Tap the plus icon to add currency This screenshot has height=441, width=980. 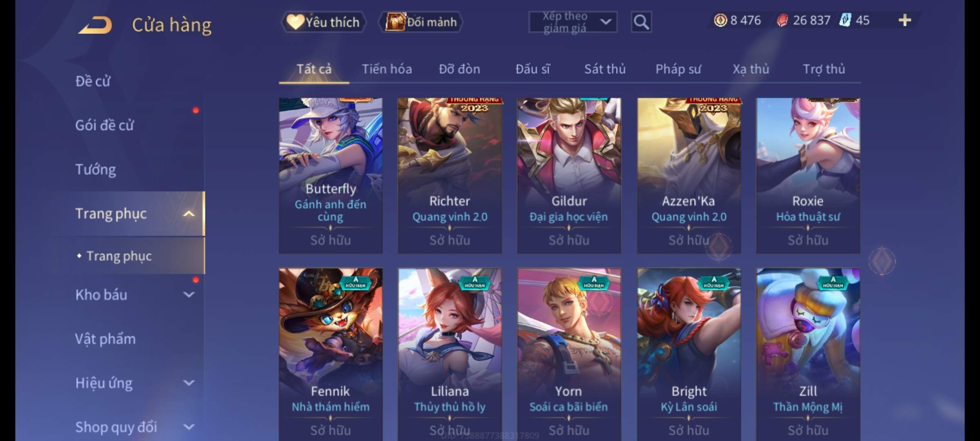(x=905, y=20)
